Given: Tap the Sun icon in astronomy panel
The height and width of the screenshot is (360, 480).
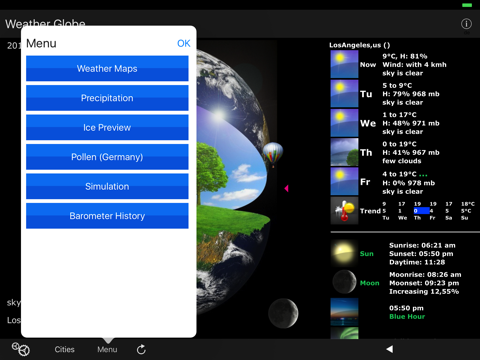Looking at the screenshot, I should (344, 253).
